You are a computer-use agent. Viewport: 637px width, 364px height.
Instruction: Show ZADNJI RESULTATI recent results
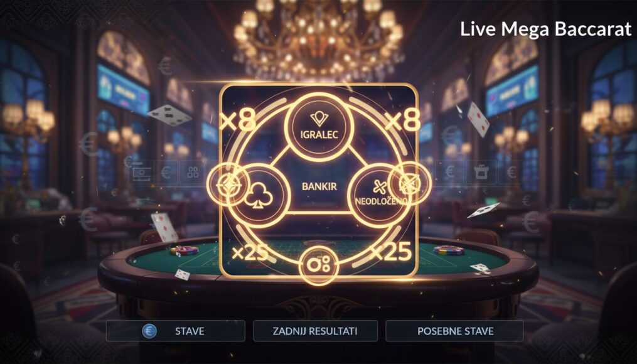(x=315, y=331)
